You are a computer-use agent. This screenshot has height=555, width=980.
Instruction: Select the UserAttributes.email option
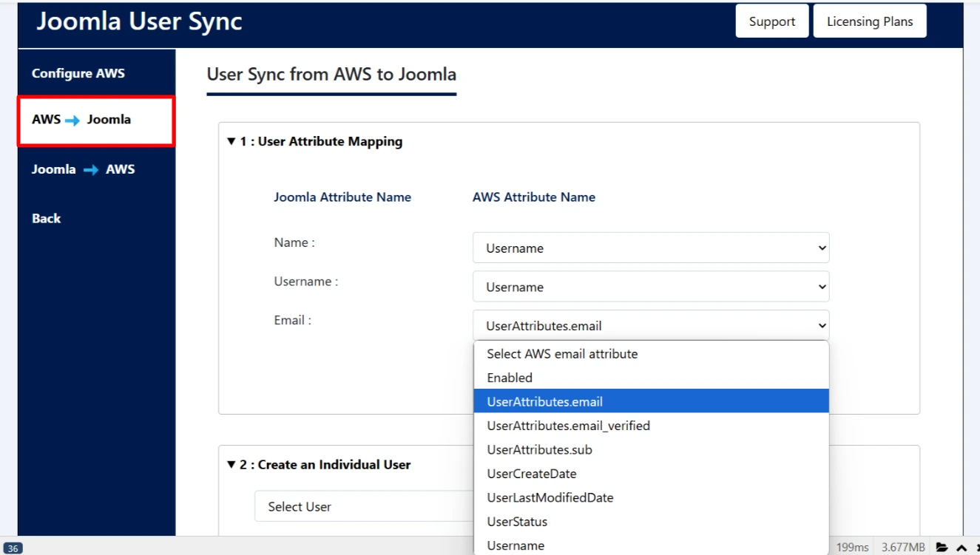point(651,401)
